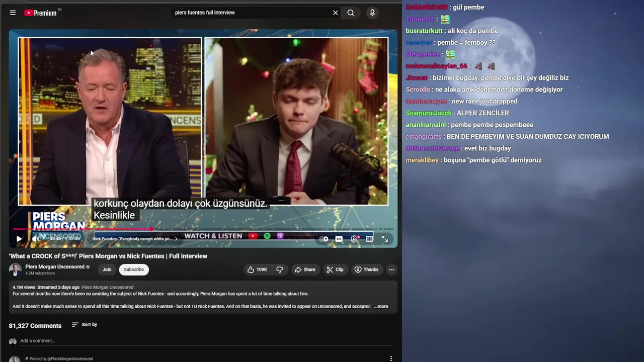Image resolution: width=644 pixels, height=362 pixels.
Task: Click the search magnifier button
Action: point(351,13)
